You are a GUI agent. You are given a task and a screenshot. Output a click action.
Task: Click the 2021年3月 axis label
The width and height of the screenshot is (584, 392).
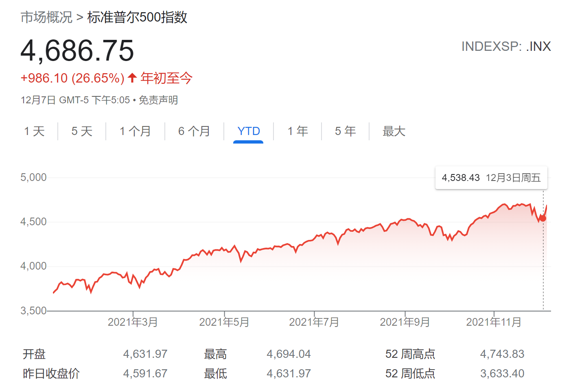click(x=133, y=322)
